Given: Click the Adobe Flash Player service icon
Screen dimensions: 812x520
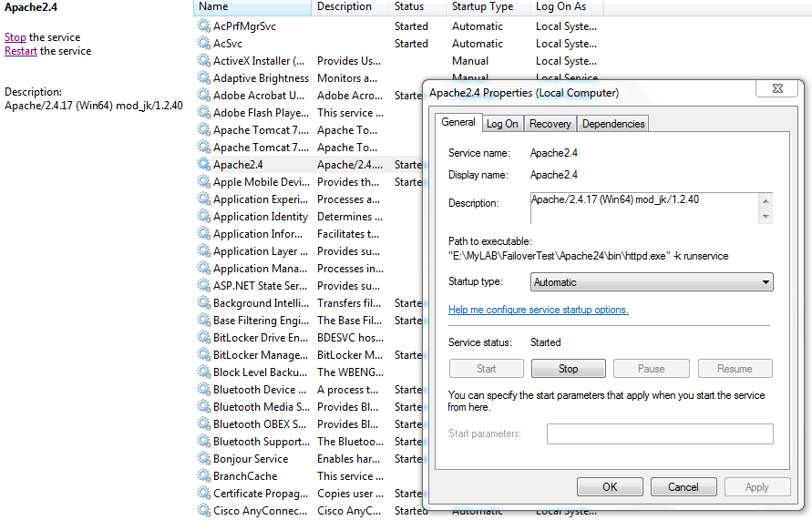Looking at the screenshot, I should pyautogui.click(x=203, y=112).
